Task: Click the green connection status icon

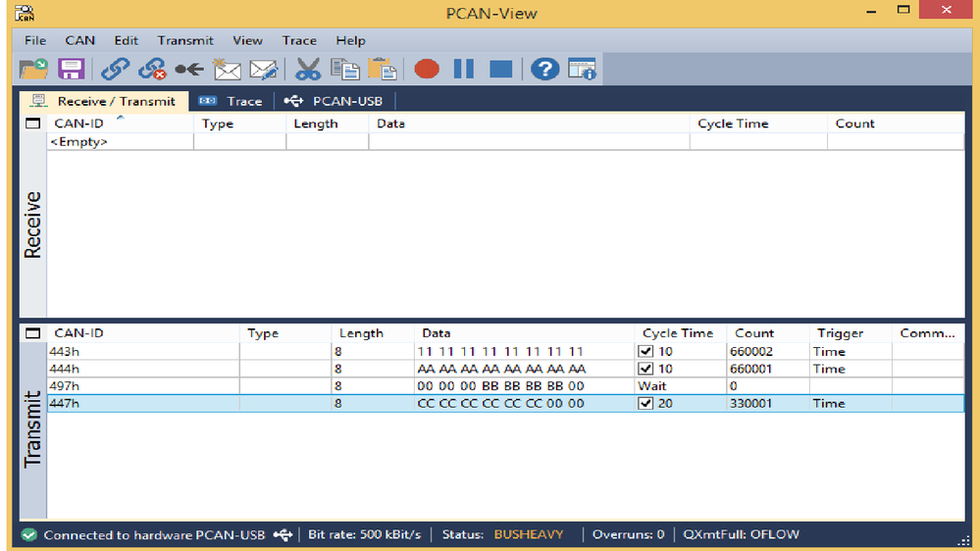Action: (28, 534)
